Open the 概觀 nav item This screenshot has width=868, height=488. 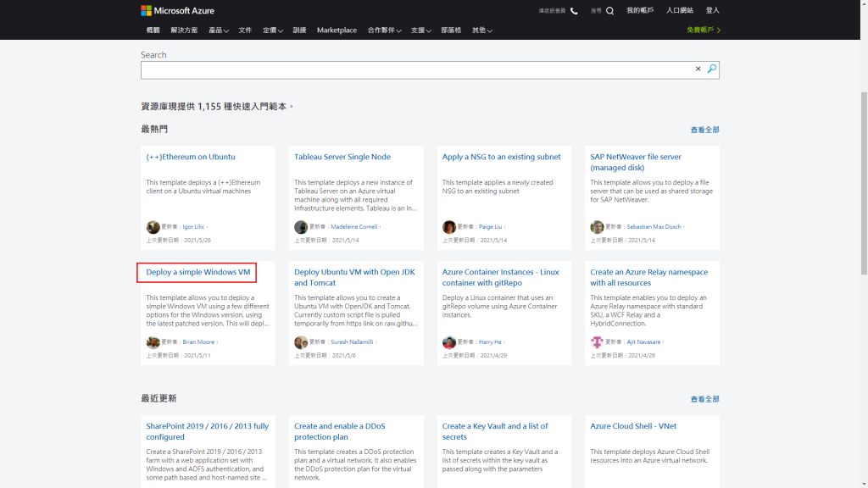click(153, 30)
